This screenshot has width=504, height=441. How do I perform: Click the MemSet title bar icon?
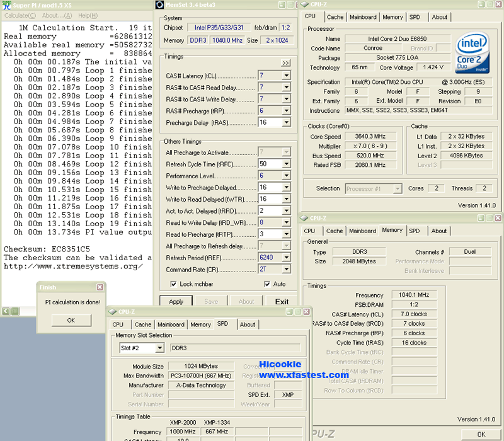click(160, 5)
